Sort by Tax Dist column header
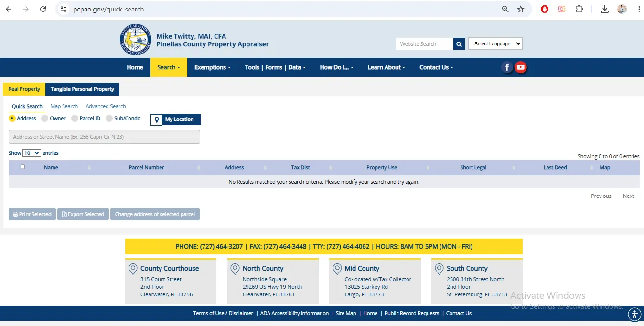644x326 pixels. point(301,168)
